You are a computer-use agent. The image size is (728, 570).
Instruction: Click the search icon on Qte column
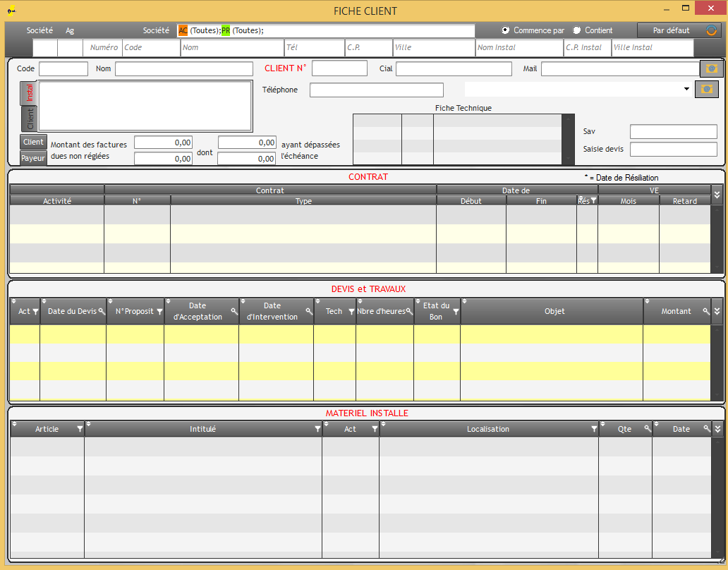pos(647,429)
